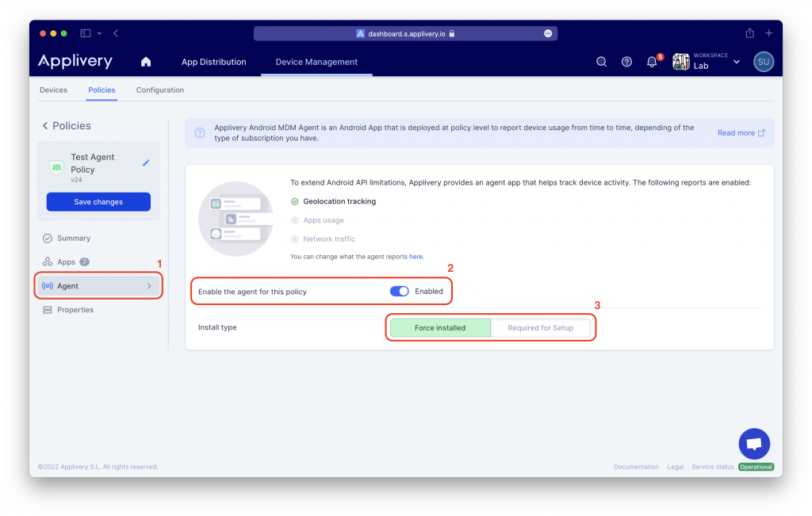Click the 'here' link for agent reports

pos(416,257)
